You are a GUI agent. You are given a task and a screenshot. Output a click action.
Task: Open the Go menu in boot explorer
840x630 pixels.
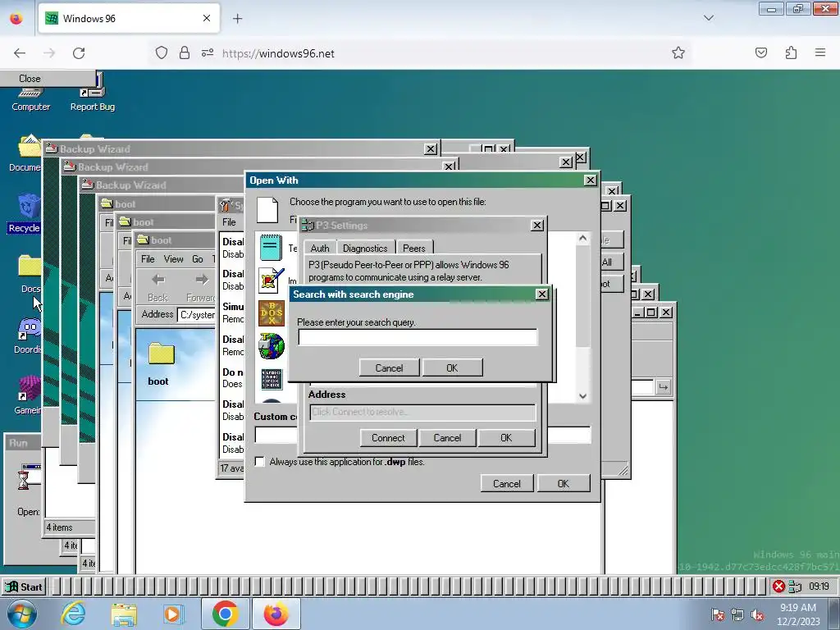pos(198,258)
